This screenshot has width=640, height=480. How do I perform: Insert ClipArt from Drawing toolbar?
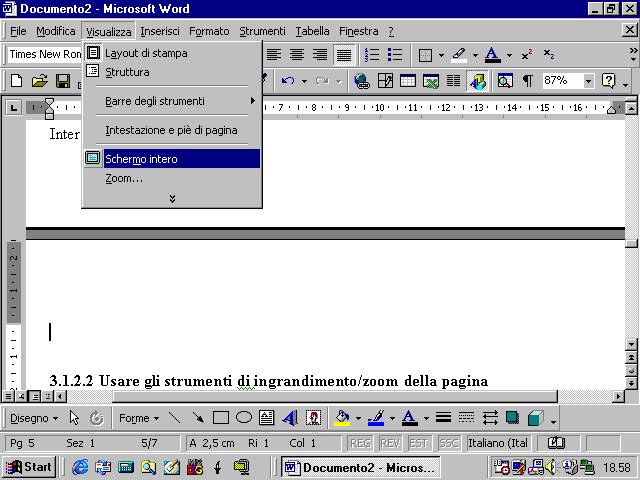click(313, 418)
